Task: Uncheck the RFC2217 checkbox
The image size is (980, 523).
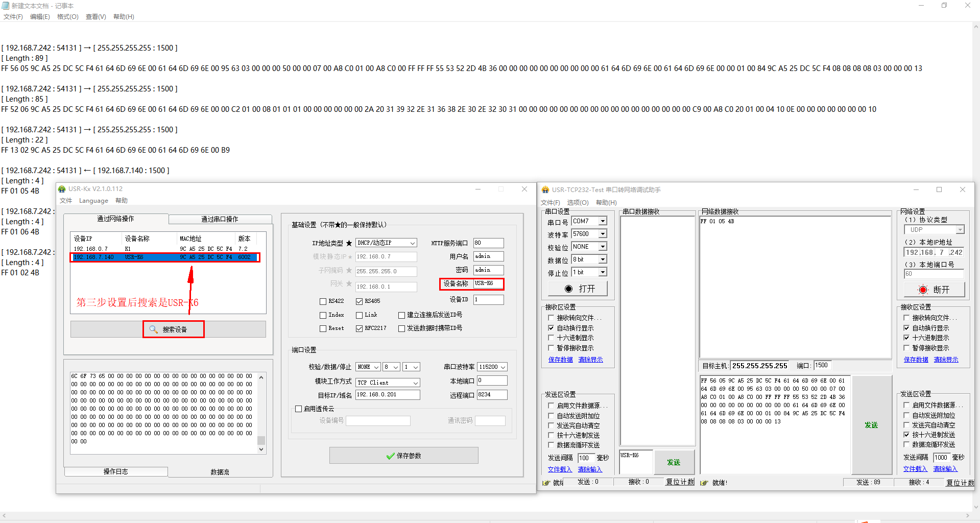Action: 359,328
